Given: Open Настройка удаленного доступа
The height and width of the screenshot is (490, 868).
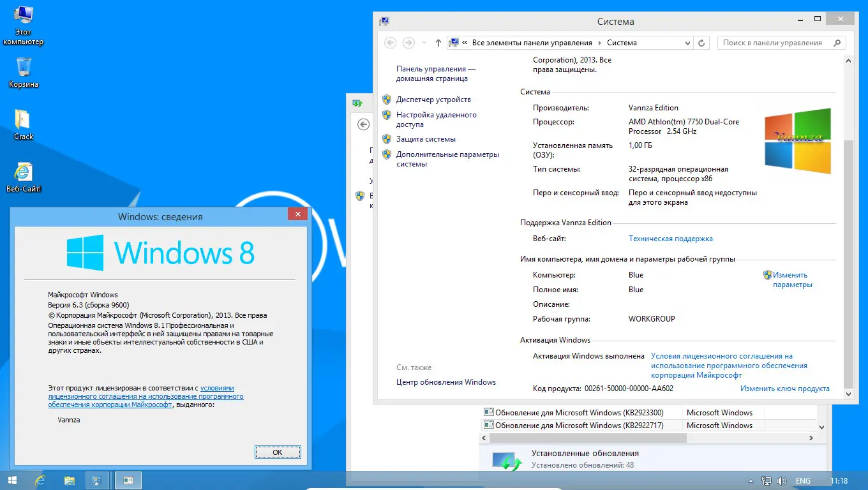Looking at the screenshot, I should 437,120.
